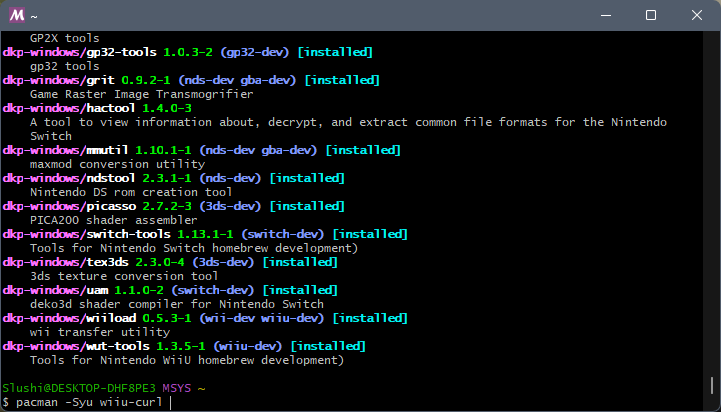Viewport: 721px width, 412px height.
Task: Click the purple 'MSYS' prompt label
Action: pyautogui.click(x=177, y=388)
